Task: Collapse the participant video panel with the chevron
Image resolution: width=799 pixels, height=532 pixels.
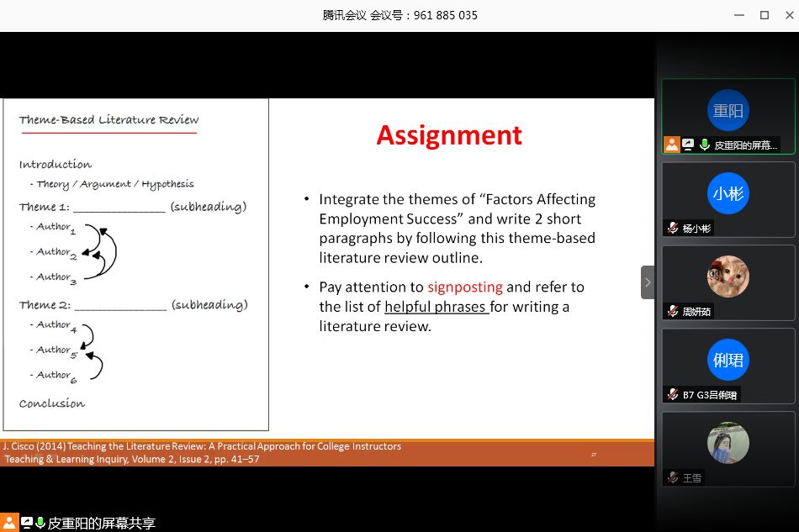Action: point(648,282)
